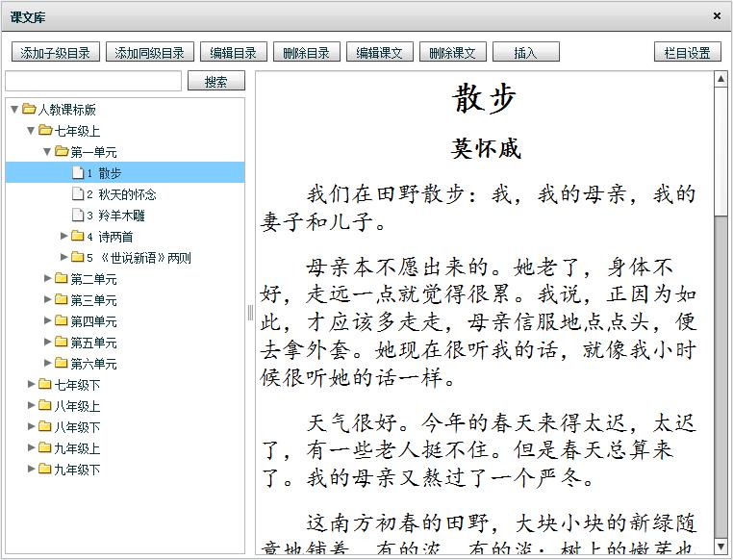733x560 pixels.
Task: Collapse the 第一单元 folder
Action: pyautogui.click(x=47, y=152)
